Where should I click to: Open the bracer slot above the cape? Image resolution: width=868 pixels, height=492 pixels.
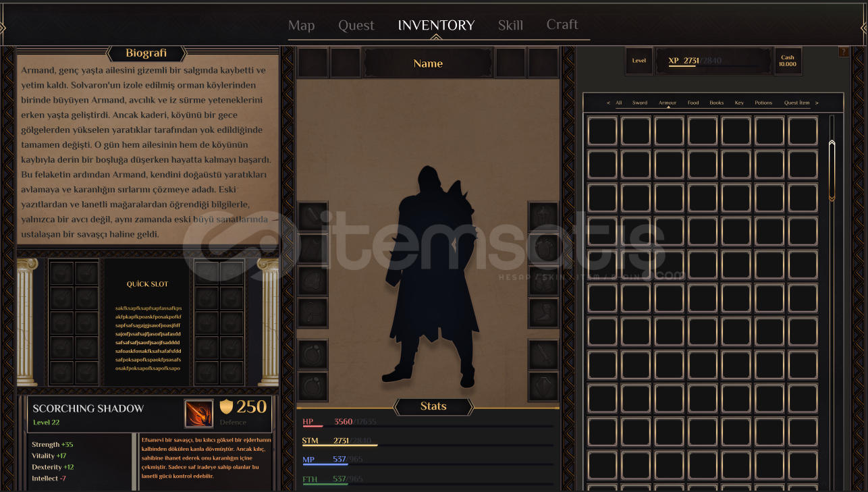click(x=313, y=216)
